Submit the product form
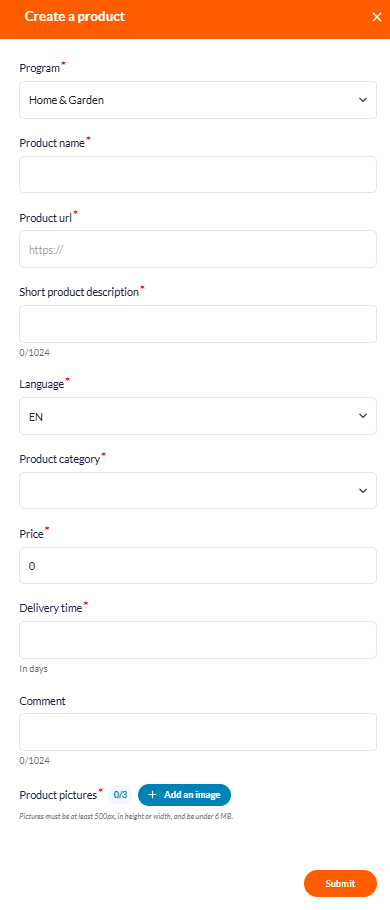Viewport: 390px width, 910px height. pos(340,883)
